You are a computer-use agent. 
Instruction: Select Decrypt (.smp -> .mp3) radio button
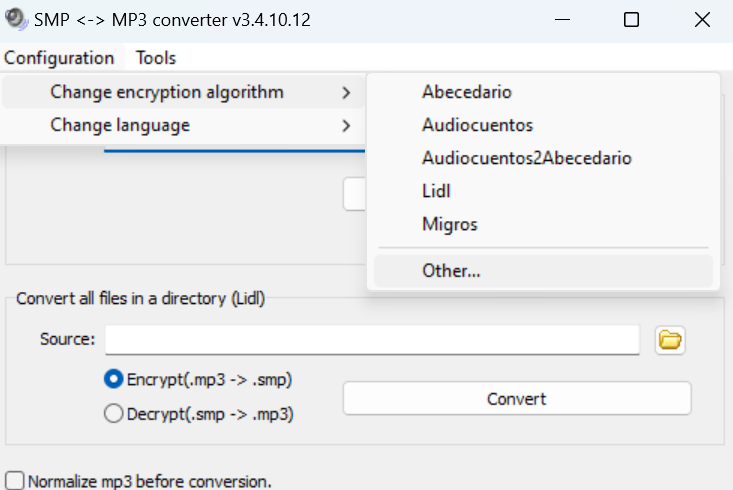[113, 412]
